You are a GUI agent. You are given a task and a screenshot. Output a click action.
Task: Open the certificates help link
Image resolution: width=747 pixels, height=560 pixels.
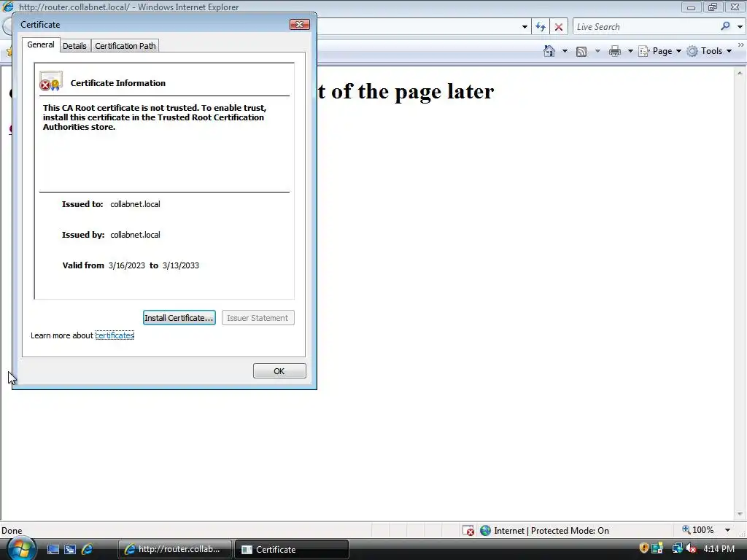pos(115,335)
